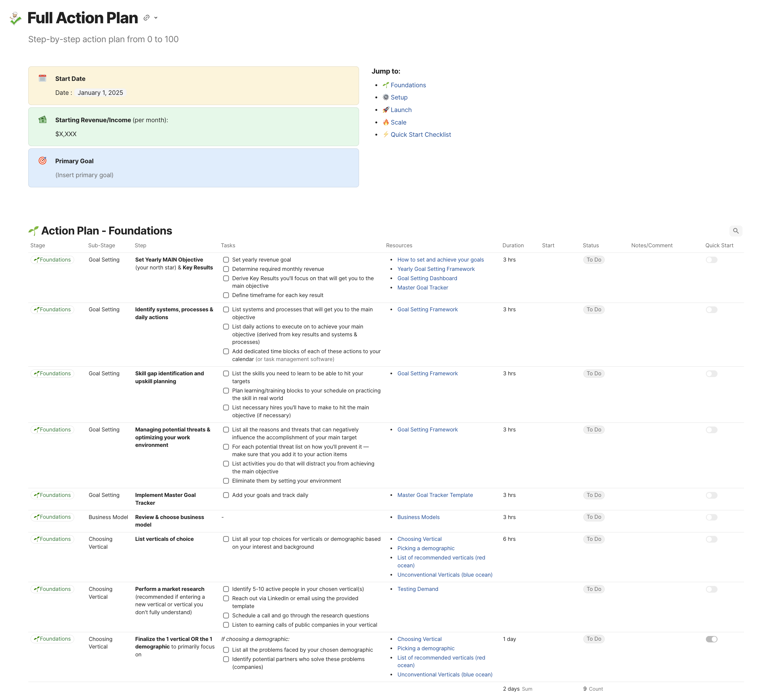Click the seedling icon beside the Action Plan heading
Screen dimensions: 760x700
pyautogui.click(x=33, y=231)
